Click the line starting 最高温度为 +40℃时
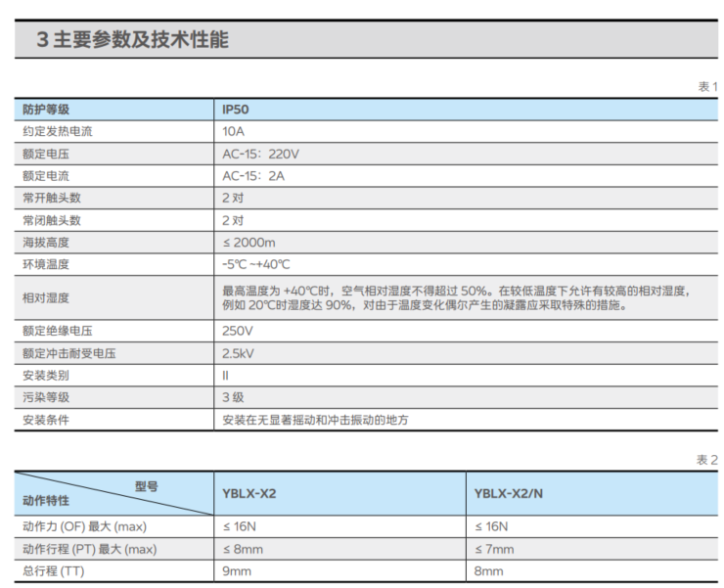 point(457,291)
